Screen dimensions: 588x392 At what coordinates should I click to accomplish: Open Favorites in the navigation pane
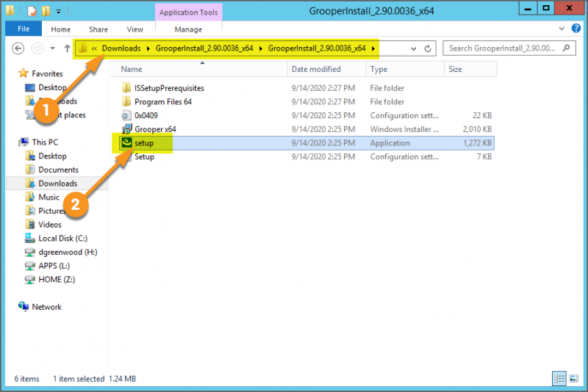pyautogui.click(x=47, y=73)
